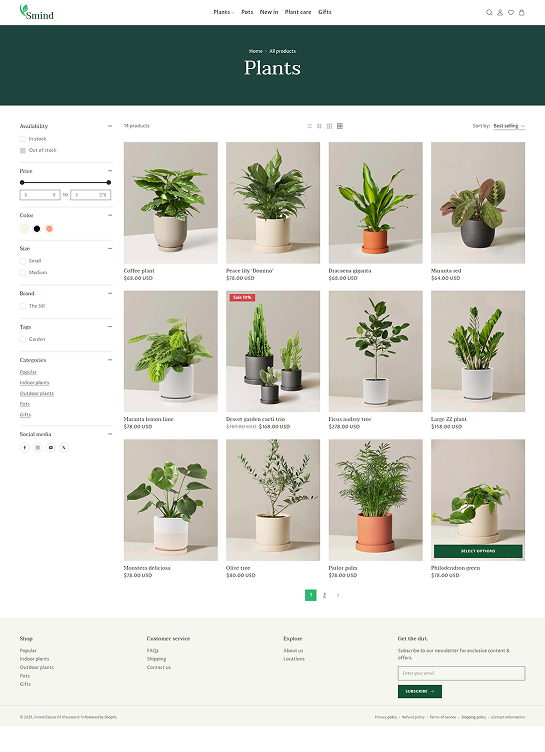Collapse the Brand filter section
The height and width of the screenshot is (752, 545).
tap(110, 294)
